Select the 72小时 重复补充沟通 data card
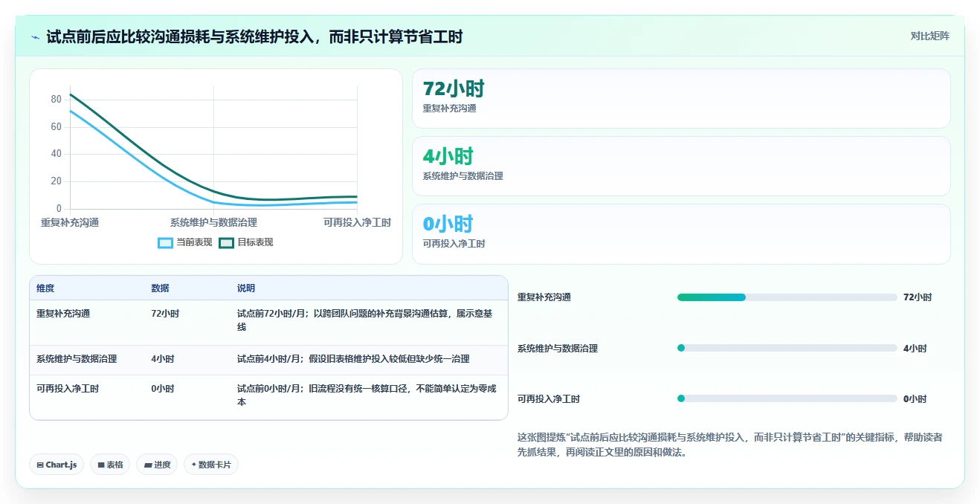The image size is (980, 504). pos(681,98)
